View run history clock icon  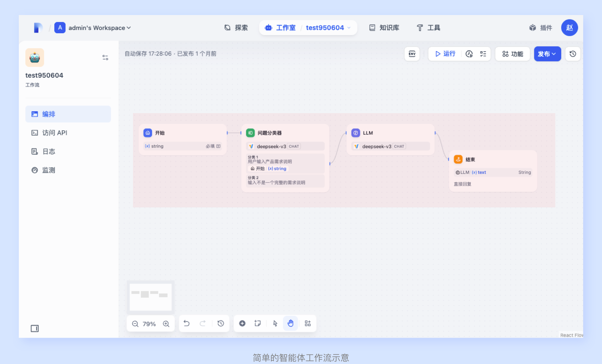pos(469,54)
